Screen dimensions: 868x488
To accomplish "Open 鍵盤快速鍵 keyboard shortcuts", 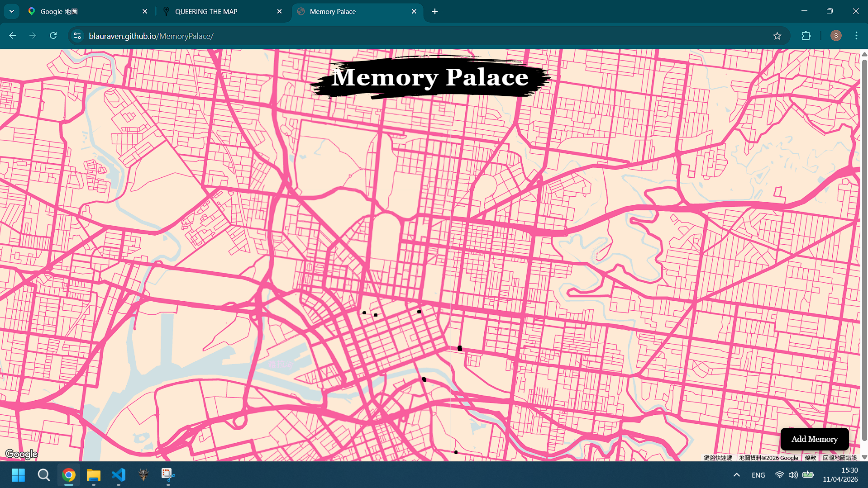I will [x=718, y=458].
